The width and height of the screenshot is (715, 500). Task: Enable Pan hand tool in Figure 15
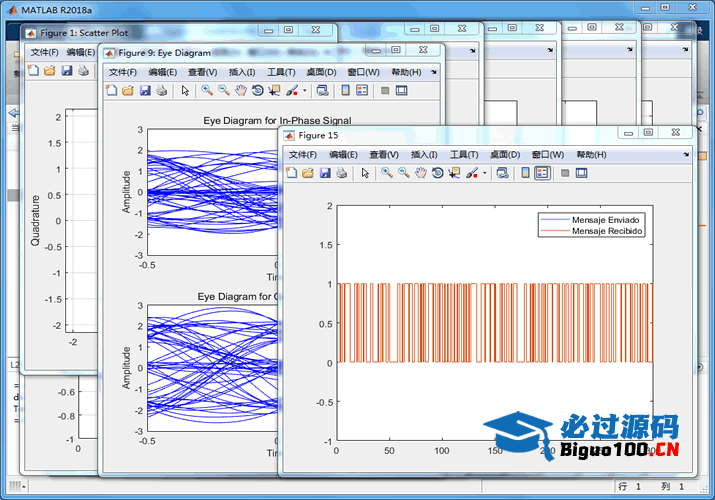420,173
